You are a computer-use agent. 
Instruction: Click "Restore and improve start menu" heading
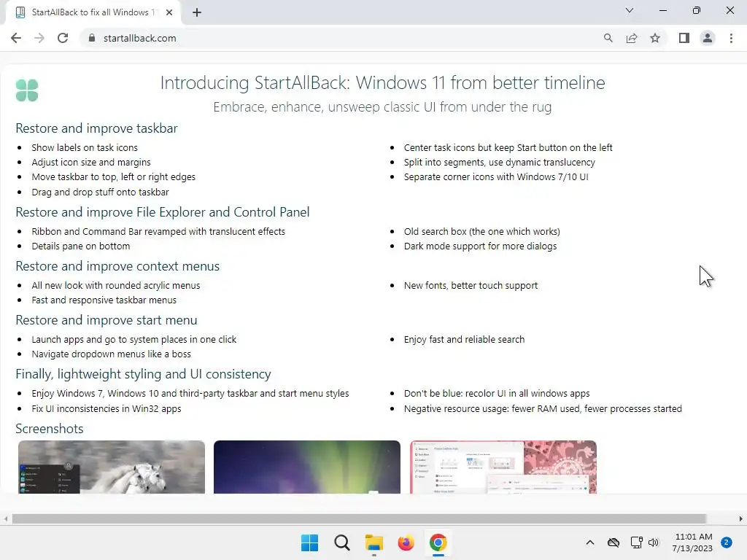[x=107, y=320]
